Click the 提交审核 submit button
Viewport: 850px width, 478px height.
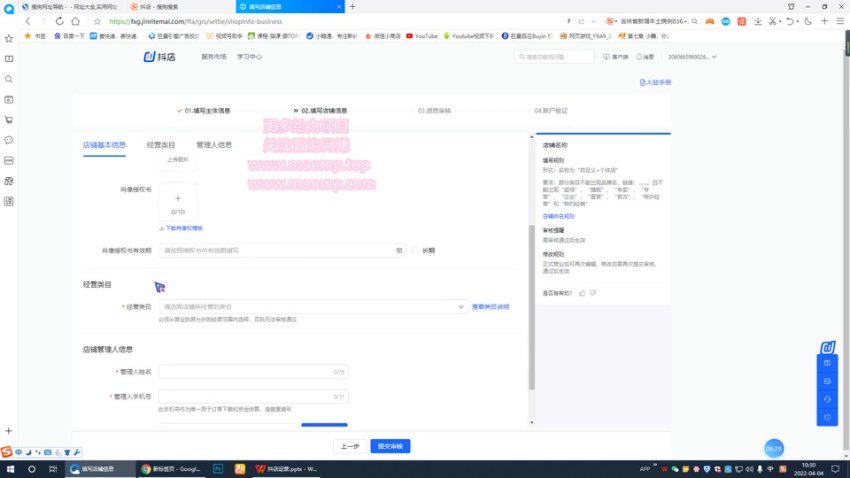389,446
